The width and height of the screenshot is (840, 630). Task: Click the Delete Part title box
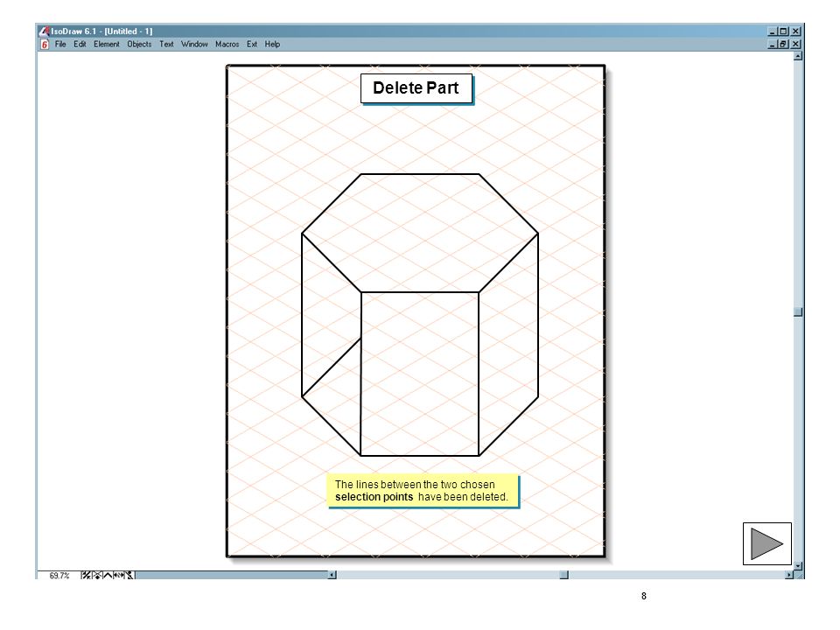pos(416,88)
